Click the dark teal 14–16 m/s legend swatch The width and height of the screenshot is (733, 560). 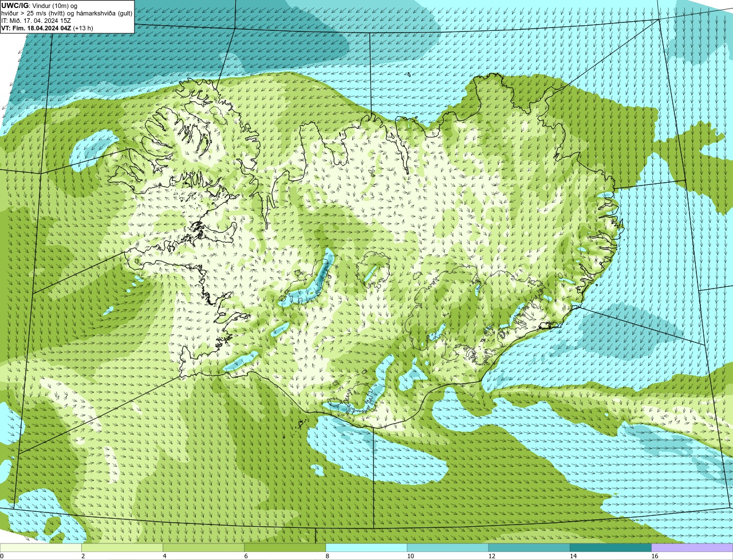coord(610,547)
